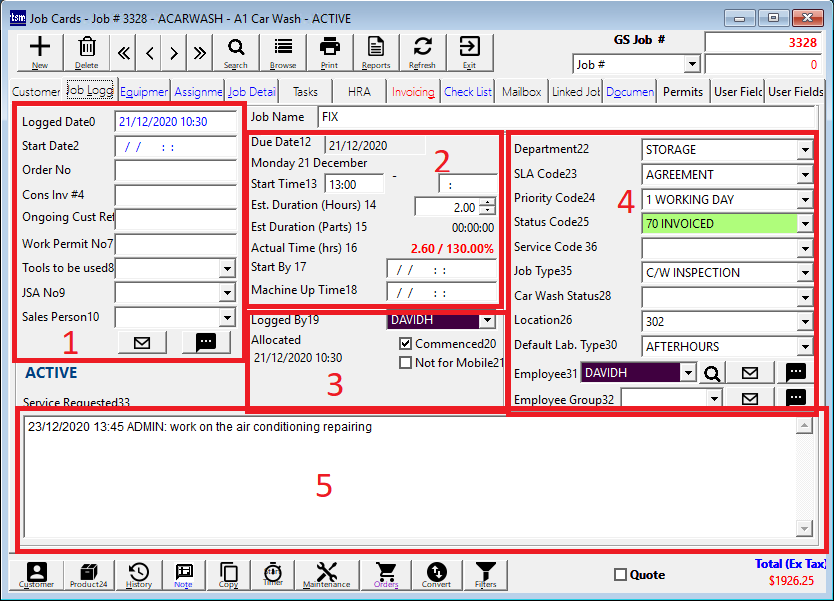Expand the Department dropdown showing STORAGE
Screen dimensions: 834x601
coord(805,150)
